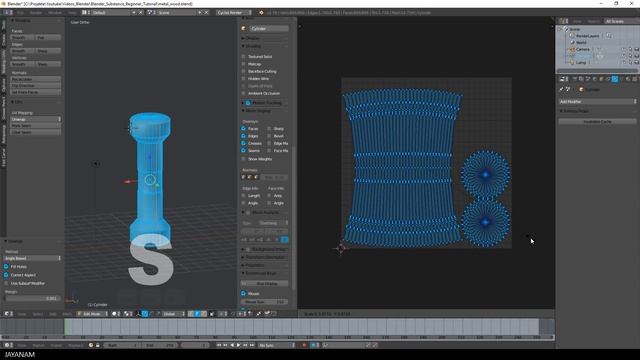Toggle Backface Culling checkbox
This screenshot has height=360, width=640.
click(x=244, y=71)
